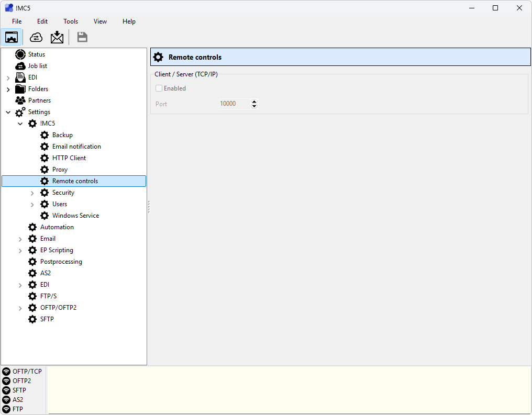Click the "Partners" tree label
Viewport: 532px width, 415px height.
pos(39,100)
